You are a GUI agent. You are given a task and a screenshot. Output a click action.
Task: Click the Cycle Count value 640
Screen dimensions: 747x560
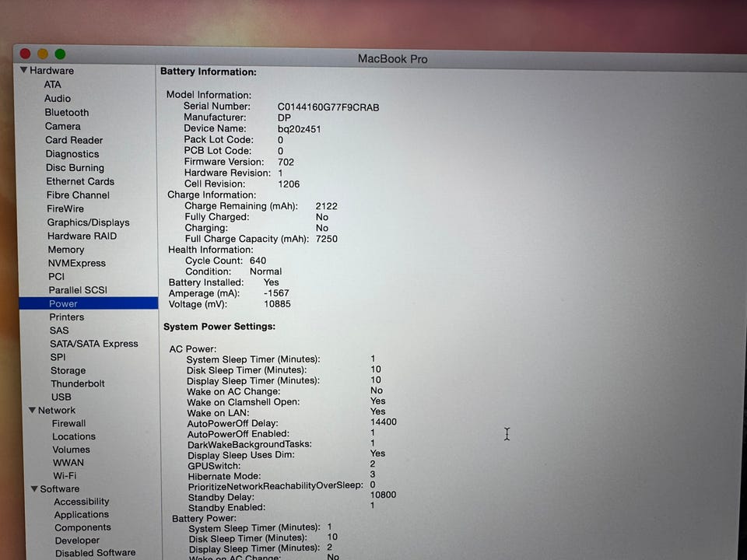[x=258, y=261]
